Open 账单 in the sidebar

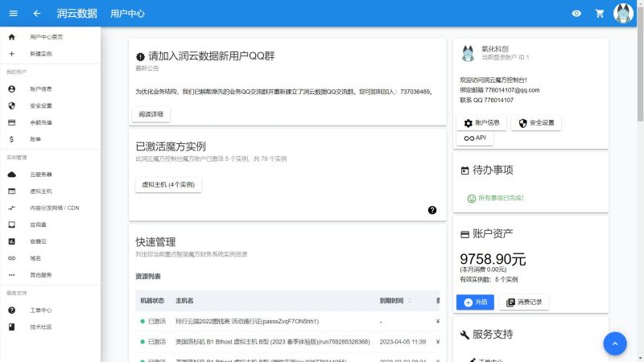[50, 139]
